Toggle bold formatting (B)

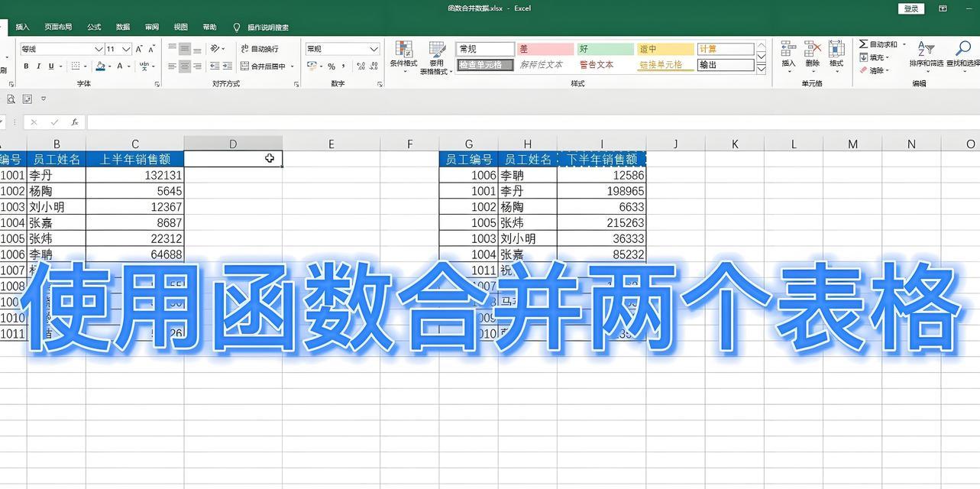click(x=26, y=66)
